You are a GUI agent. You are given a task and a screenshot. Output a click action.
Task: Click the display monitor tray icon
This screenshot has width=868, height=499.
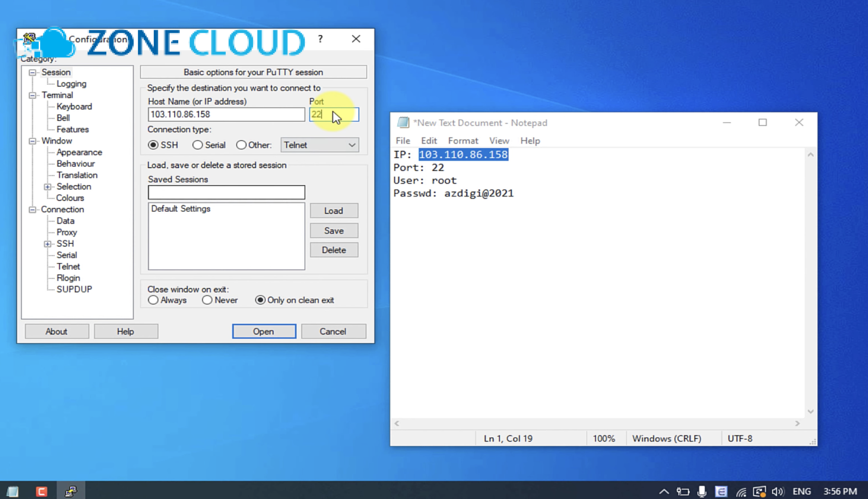click(759, 491)
